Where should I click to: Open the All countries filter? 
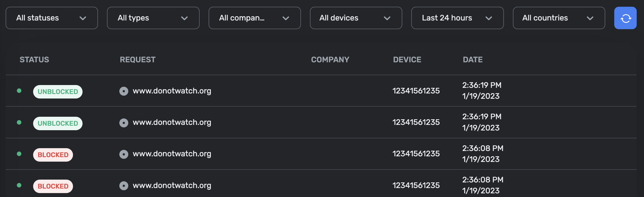coord(559,18)
